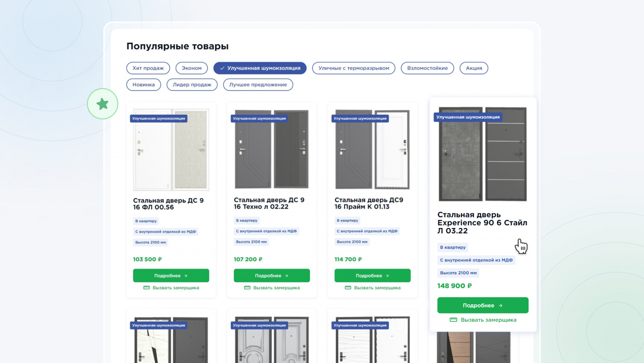Click Высота 2100 мм tag on ДС 9 16 Техно
Screen dimensions: 644x363
[251, 242]
